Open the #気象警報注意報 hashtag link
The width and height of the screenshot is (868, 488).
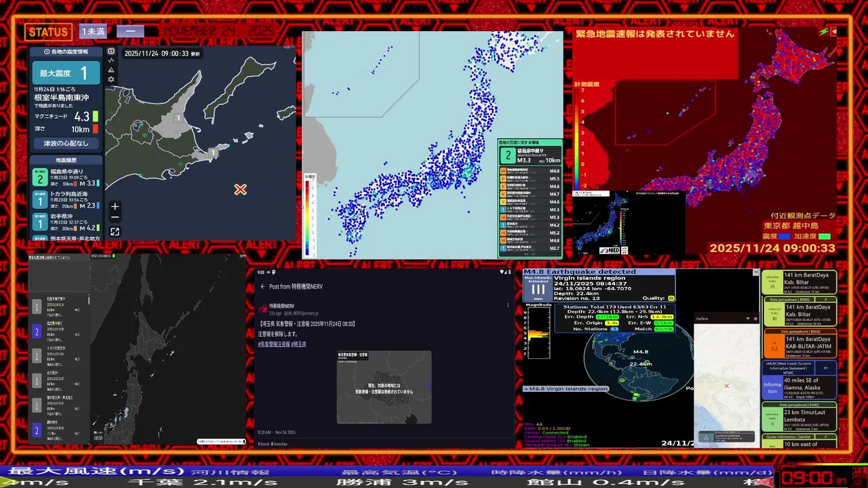pyautogui.click(x=275, y=344)
